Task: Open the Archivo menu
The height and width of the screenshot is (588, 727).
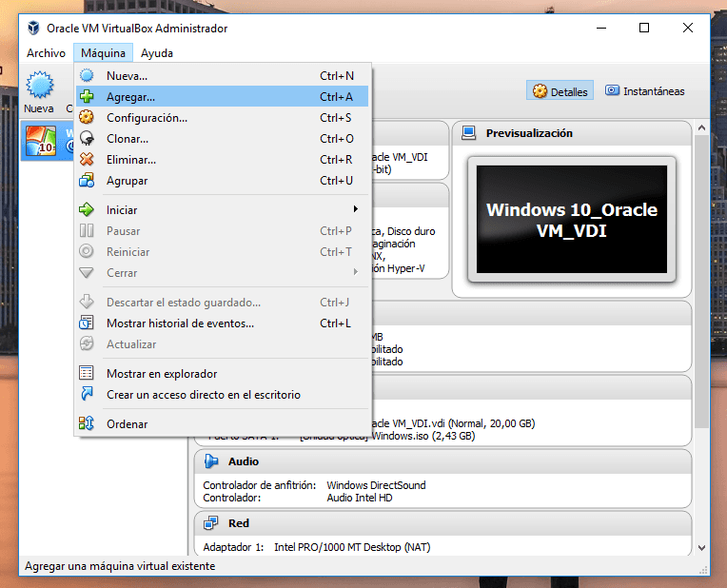Action: point(46,53)
